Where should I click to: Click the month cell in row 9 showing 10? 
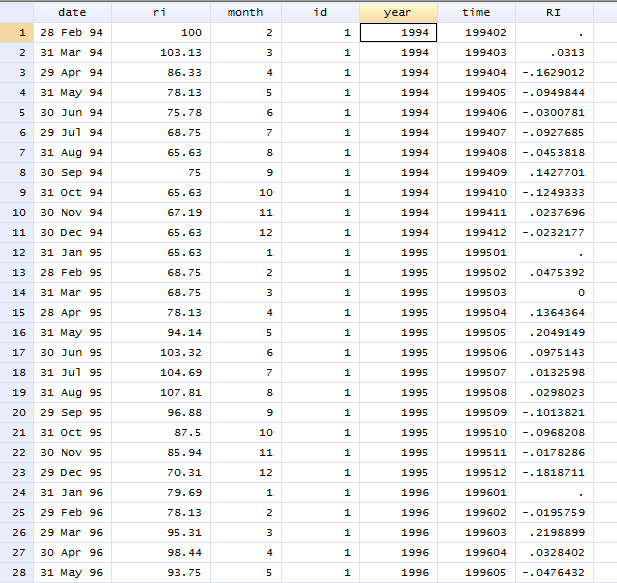tap(246, 193)
